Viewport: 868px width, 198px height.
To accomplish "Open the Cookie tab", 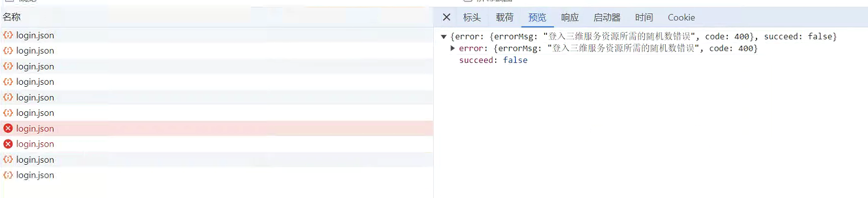I will tap(681, 17).
